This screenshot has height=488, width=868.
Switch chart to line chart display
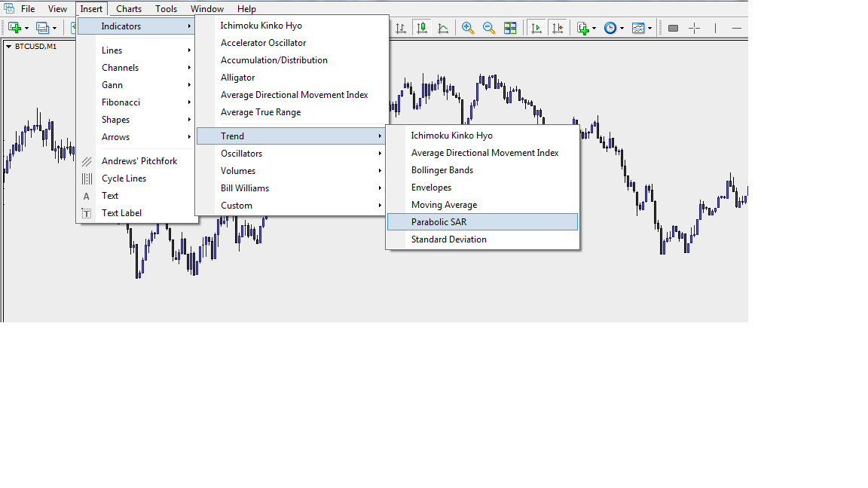[x=443, y=28]
